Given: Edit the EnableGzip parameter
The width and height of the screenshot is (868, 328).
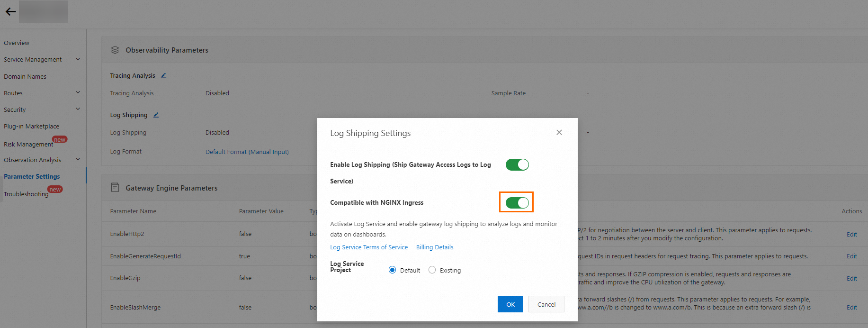Looking at the screenshot, I should [x=852, y=279].
